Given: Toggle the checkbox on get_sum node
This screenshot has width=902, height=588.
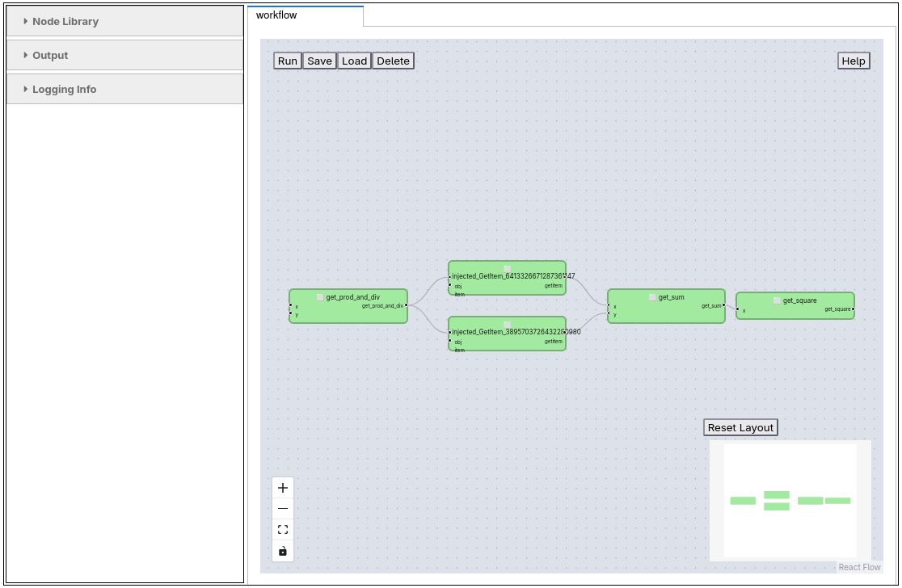Looking at the screenshot, I should tap(652, 297).
